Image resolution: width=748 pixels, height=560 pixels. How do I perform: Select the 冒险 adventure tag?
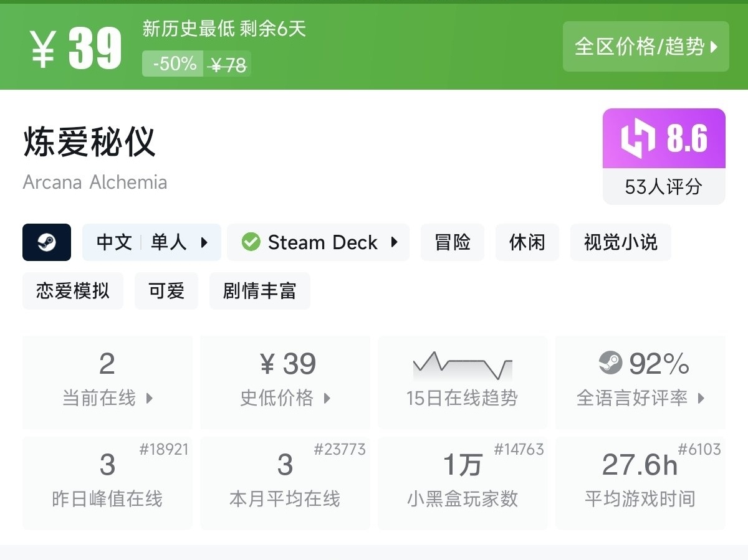pos(453,242)
